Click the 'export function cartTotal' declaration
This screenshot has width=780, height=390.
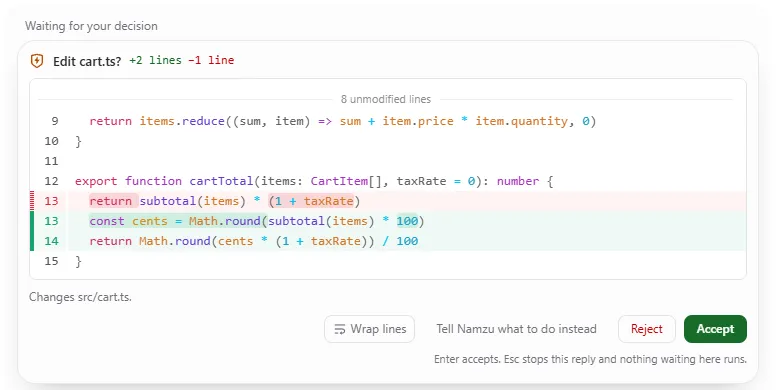164,181
